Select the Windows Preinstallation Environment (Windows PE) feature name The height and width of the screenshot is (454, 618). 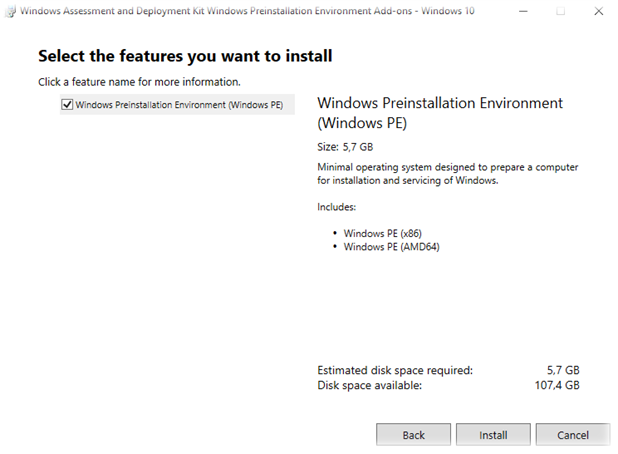coord(179,105)
